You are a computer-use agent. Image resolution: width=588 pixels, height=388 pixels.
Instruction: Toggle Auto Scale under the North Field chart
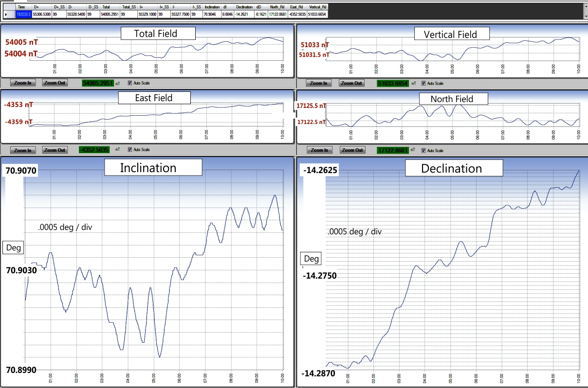(x=423, y=150)
